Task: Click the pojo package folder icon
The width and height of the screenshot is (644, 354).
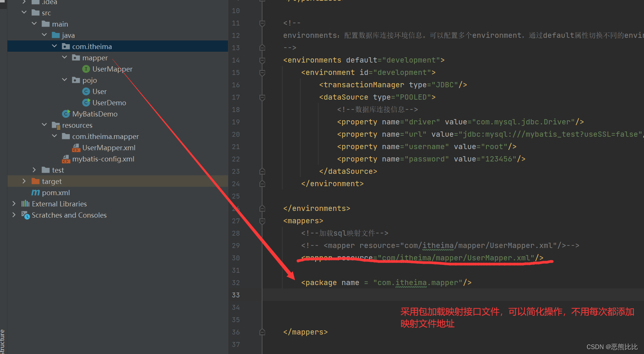Action: point(76,80)
